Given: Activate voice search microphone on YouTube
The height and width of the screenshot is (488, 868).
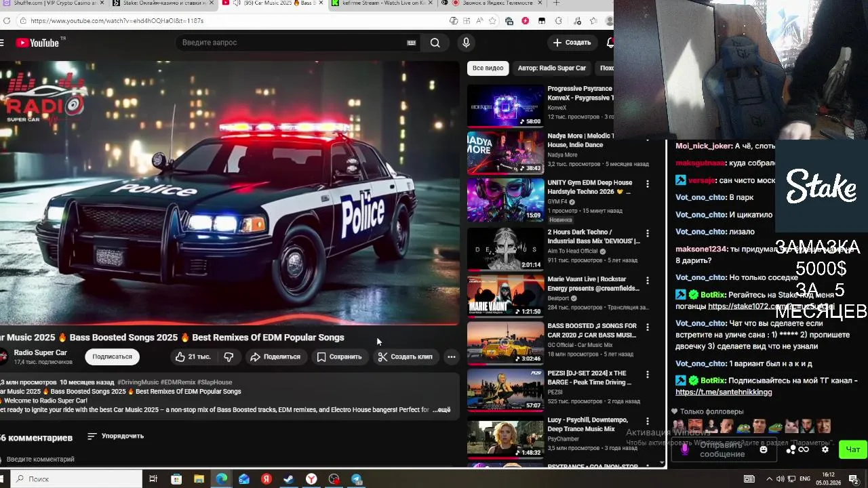Looking at the screenshot, I should click(x=466, y=43).
